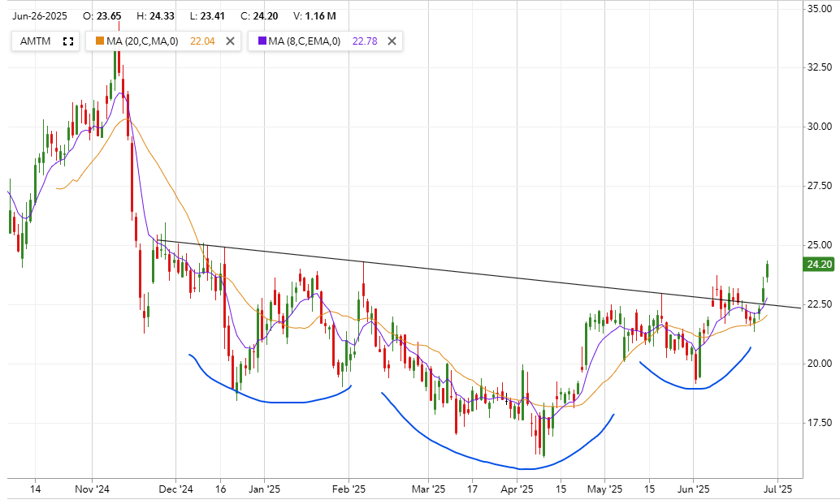Viewport: 840px width, 504px height.
Task: Click the purple MA 8 EMA color swatch
Action: point(262,41)
